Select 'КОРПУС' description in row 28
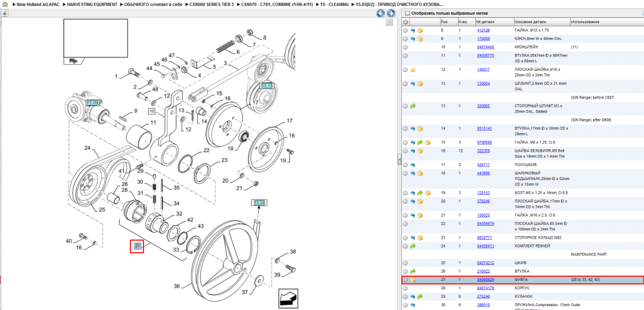This screenshot has width=644, height=310. [522, 288]
